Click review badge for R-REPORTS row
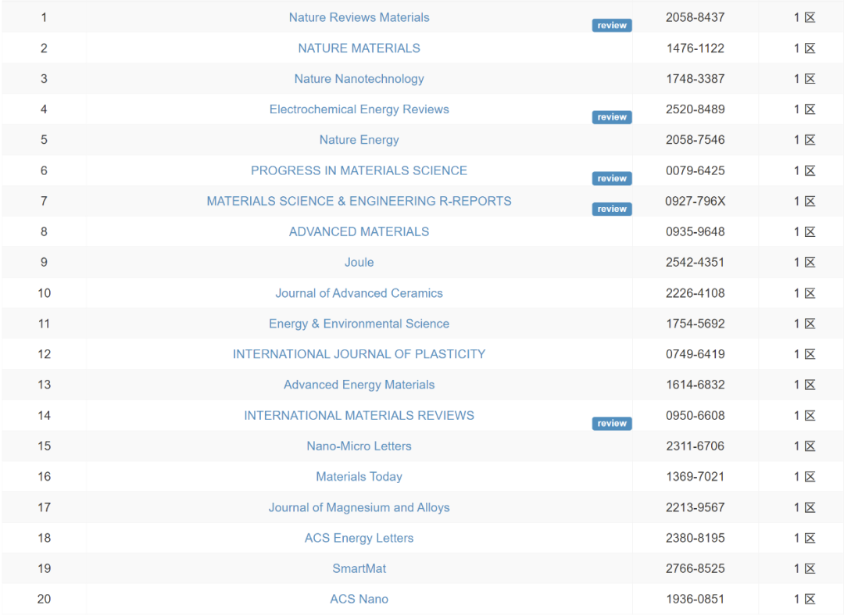The image size is (844, 616). [x=612, y=209]
